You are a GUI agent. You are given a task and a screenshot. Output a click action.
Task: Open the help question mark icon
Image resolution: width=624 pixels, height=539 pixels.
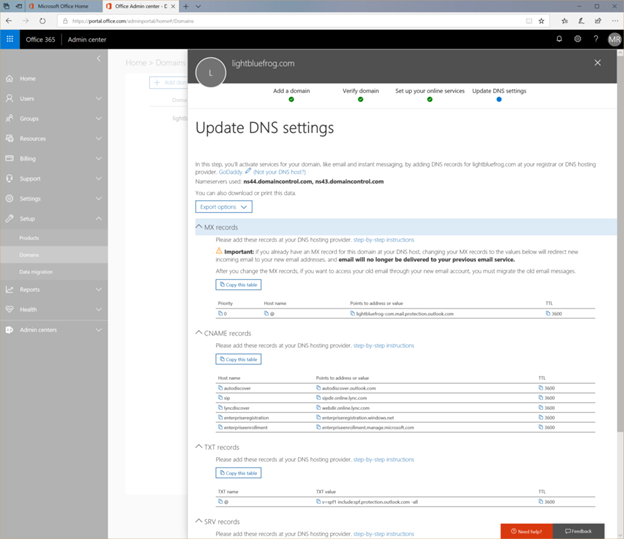596,39
